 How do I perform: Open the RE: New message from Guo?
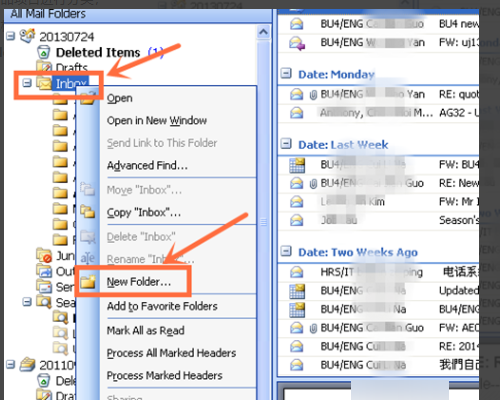(378, 183)
